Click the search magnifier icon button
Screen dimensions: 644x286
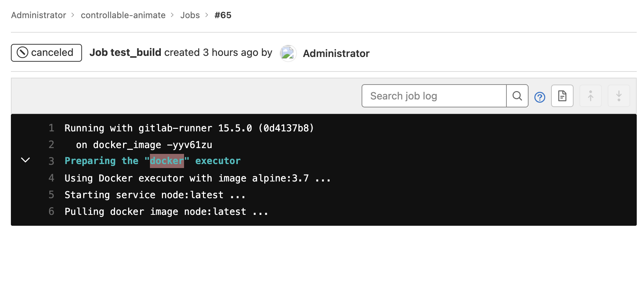click(x=517, y=96)
